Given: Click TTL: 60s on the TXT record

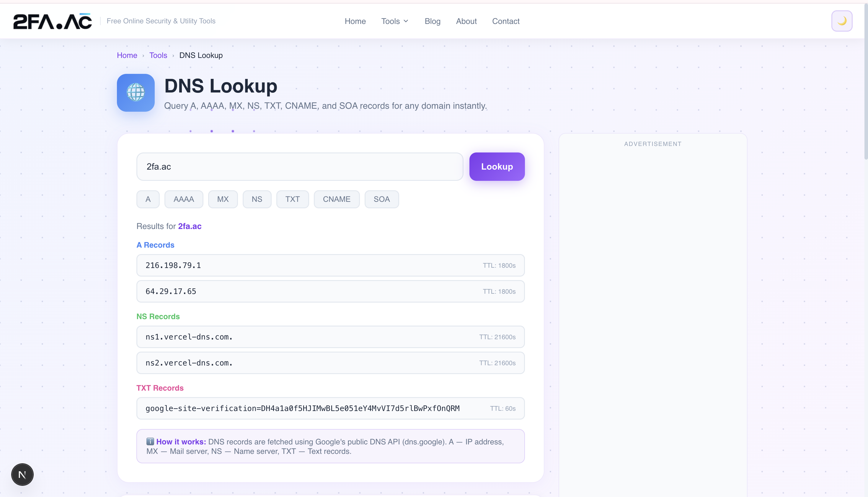Looking at the screenshot, I should pyautogui.click(x=503, y=408).
